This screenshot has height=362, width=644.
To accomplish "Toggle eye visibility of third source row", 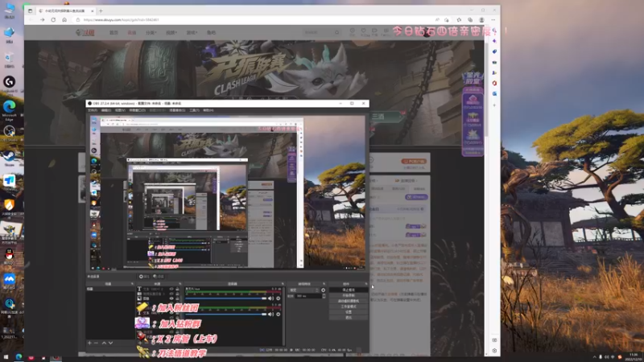I will click(171, 298).
